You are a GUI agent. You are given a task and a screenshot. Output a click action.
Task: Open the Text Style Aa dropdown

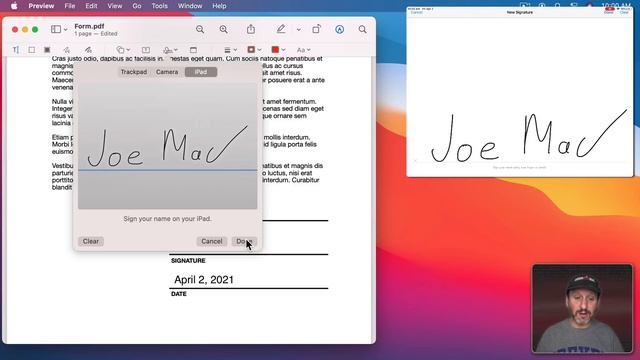303,50
